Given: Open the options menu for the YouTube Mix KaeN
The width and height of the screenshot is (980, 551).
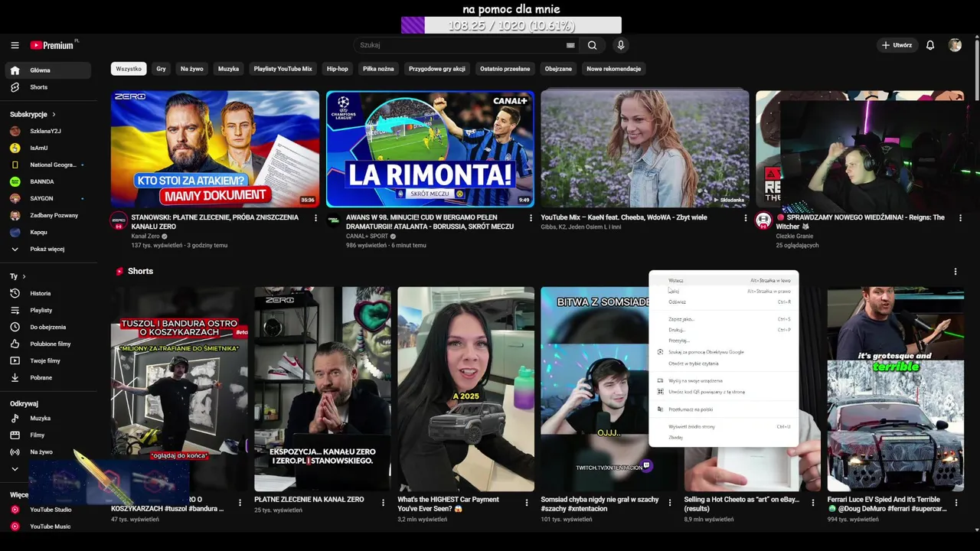Looking at the screenshot, I should [x=746, y=218].
